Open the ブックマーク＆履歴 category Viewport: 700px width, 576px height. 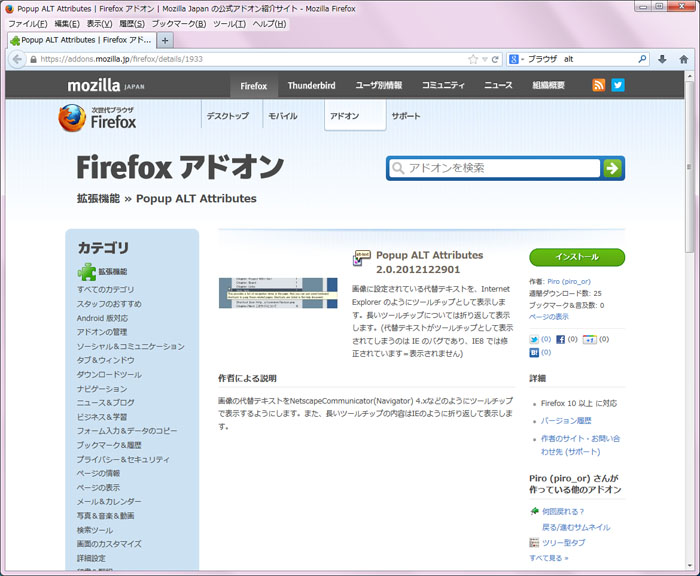click(x=109, y=445)
